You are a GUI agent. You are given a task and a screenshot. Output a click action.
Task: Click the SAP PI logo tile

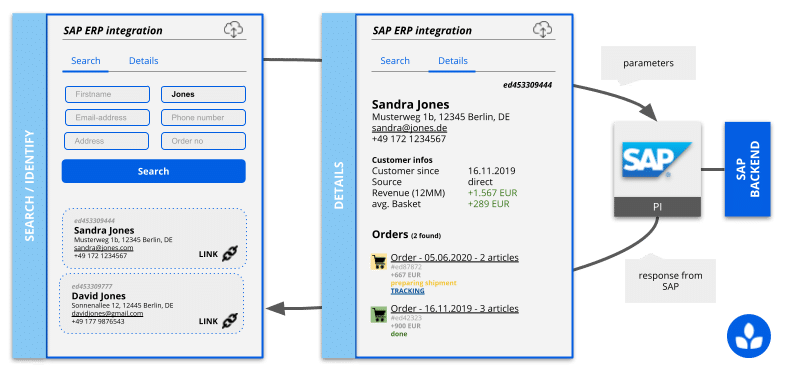click(x=657, y=169)
